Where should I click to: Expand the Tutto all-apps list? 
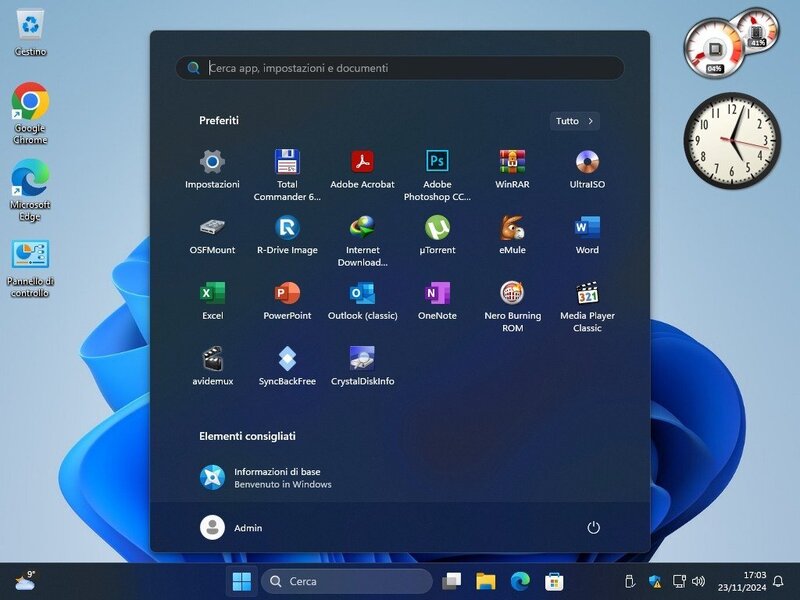[x=574, y=121]
